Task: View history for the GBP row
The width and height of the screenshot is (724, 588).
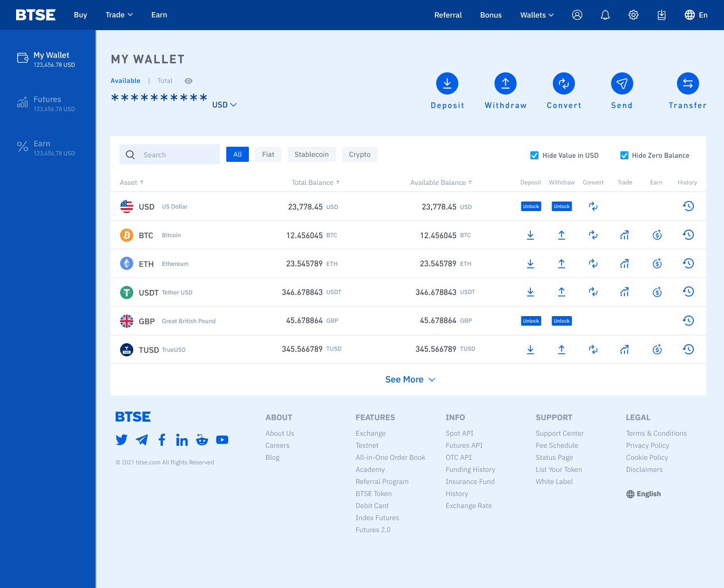Action: click(688, 321)
